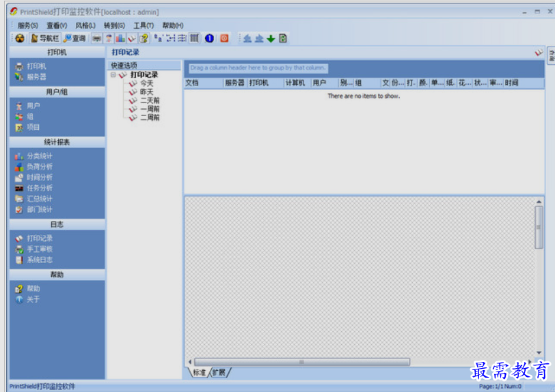
Task: Click the horizontal scrollbar thumb
Action: (x=302, y=362)
